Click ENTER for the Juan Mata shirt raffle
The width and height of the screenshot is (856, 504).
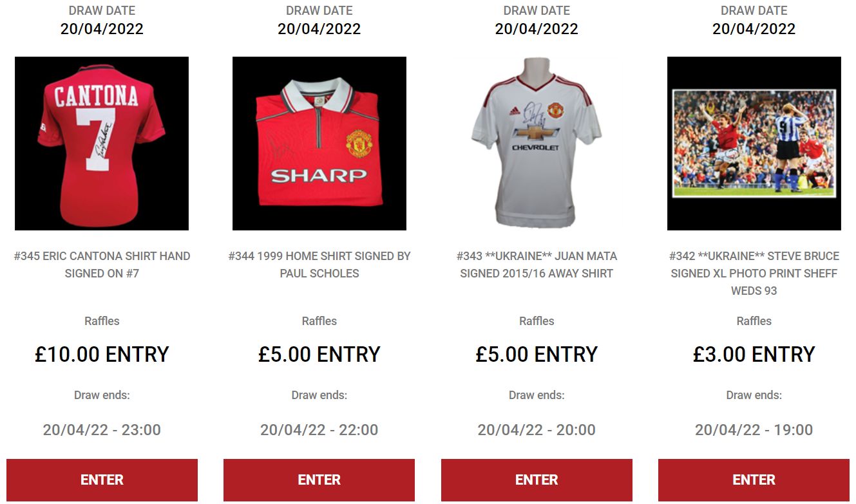tap(537, 480)
